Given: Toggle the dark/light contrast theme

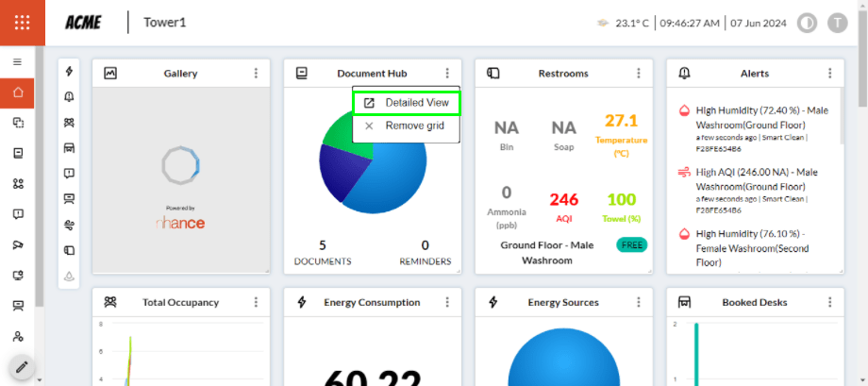Looking at the screenshot, I should tap(807, 23).
